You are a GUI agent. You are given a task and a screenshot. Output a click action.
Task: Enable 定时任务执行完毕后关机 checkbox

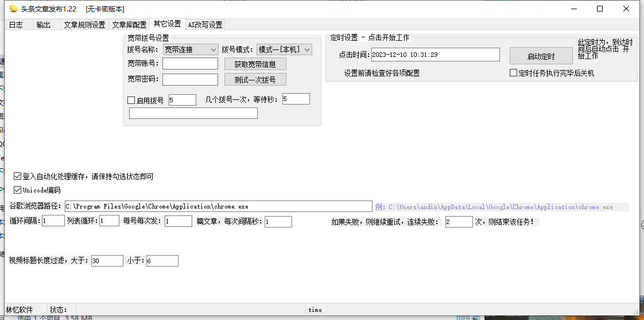pos(514,73)
